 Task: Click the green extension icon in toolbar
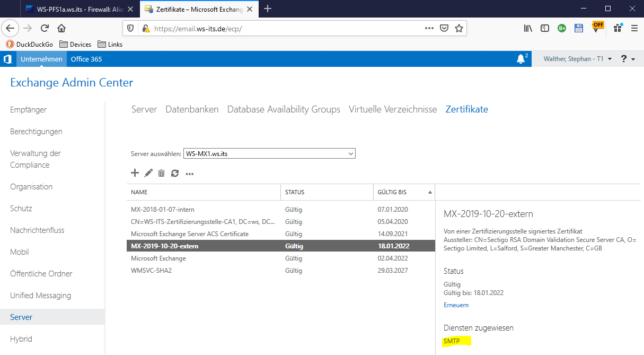562,28
